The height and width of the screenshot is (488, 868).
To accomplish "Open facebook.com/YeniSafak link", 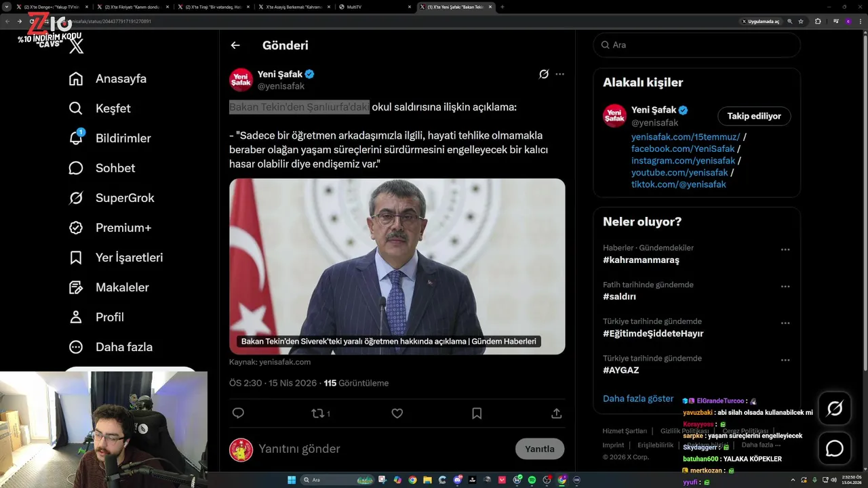I will click(x=683, y=148).
